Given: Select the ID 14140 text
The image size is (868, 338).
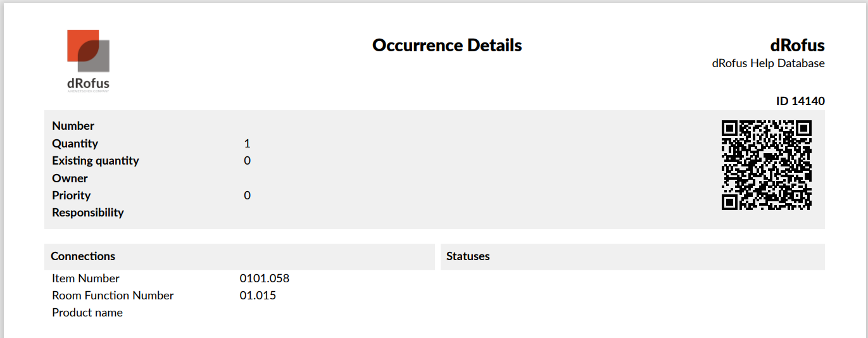Looking at the screenshot, I should tap(800, 101).
